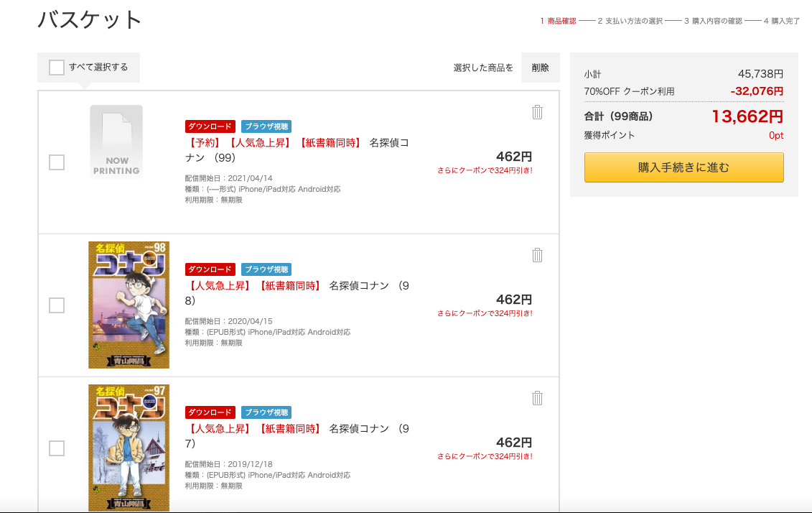Click the ブラウザ視聴 badge on volume 99

point(266,126)
